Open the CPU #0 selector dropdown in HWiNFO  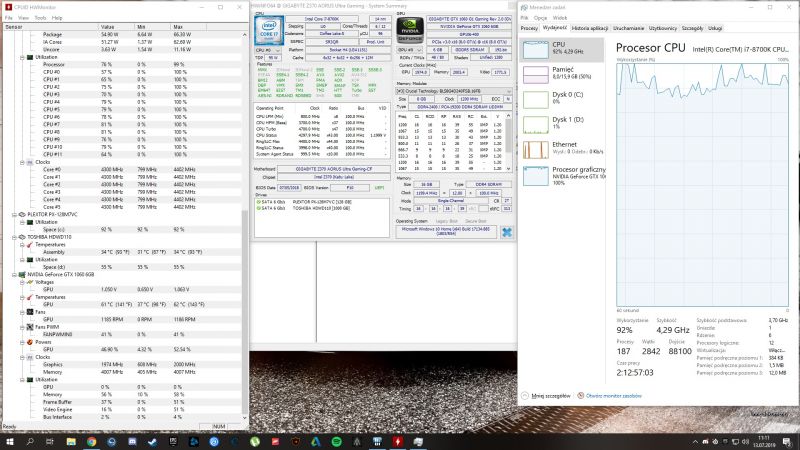[x=268, y=51]
